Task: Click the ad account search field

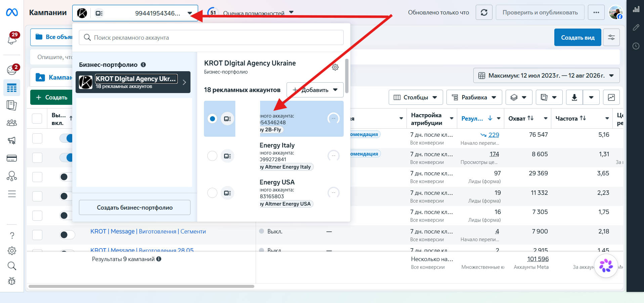Action: coord(211,38)
